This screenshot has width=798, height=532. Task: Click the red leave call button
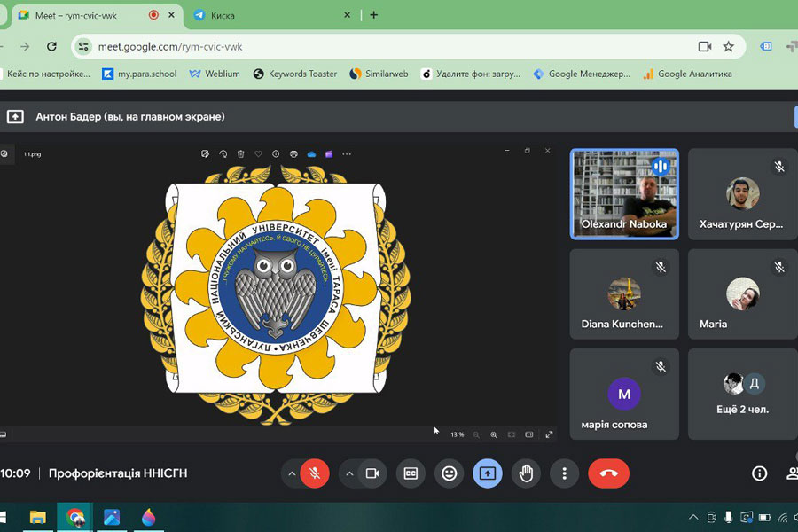click(608, 473)
